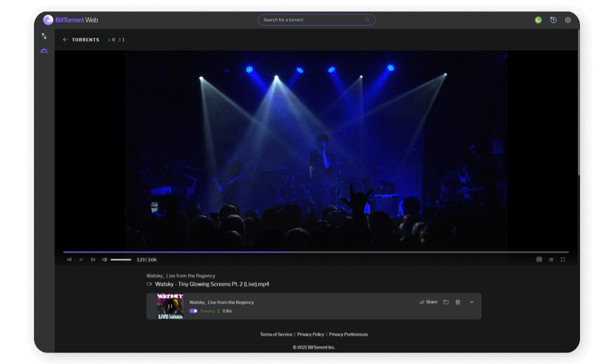The image size is (614, 364).
Task: Open the playlist list icon
Action: point(551,260)
